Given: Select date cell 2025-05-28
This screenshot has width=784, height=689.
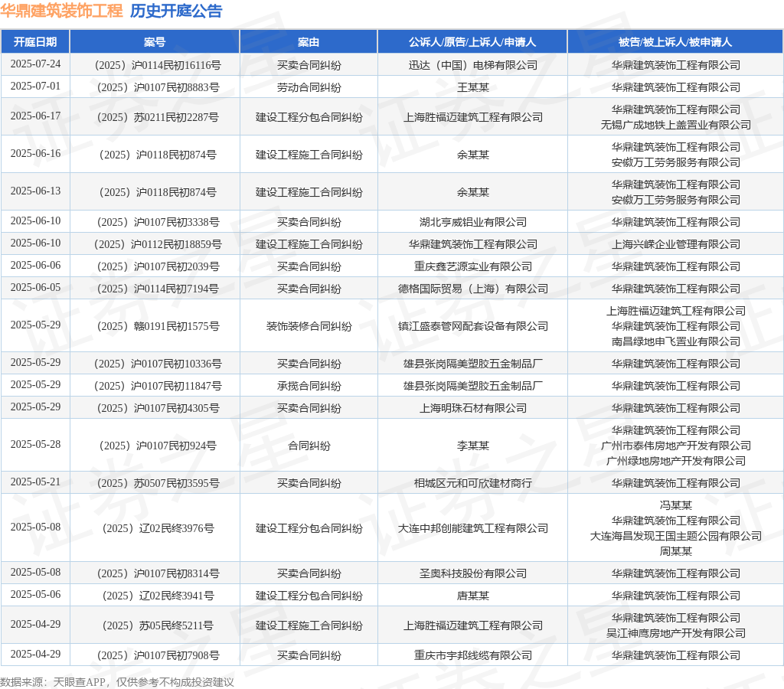Looking at the screenshot, I should tap(35, 445).
